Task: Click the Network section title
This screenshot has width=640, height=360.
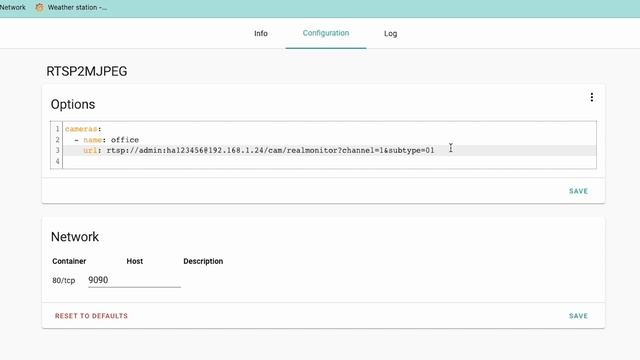Action: pyautogui.click(x=75, y=237)
